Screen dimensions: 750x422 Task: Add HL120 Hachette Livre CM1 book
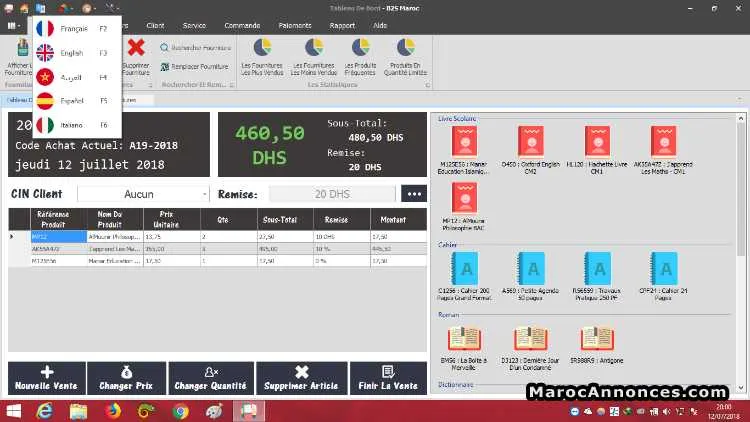tap(597, 149)
